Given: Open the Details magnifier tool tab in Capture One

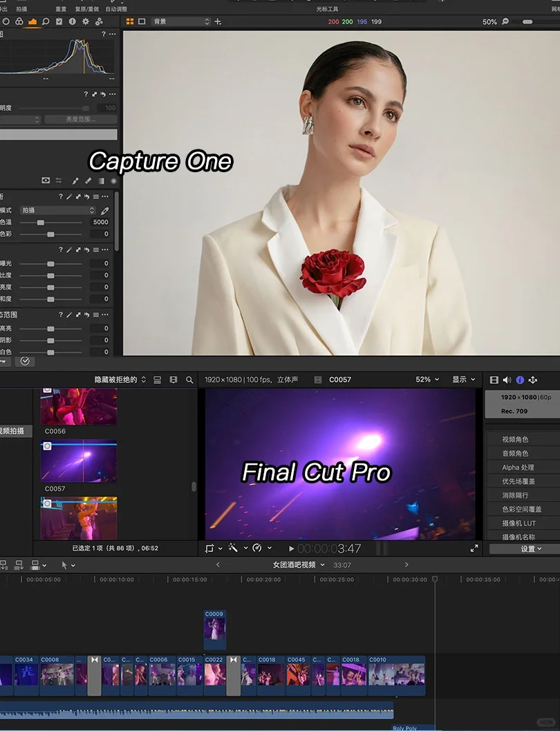Looking at the screenshot, I should 46,21.
